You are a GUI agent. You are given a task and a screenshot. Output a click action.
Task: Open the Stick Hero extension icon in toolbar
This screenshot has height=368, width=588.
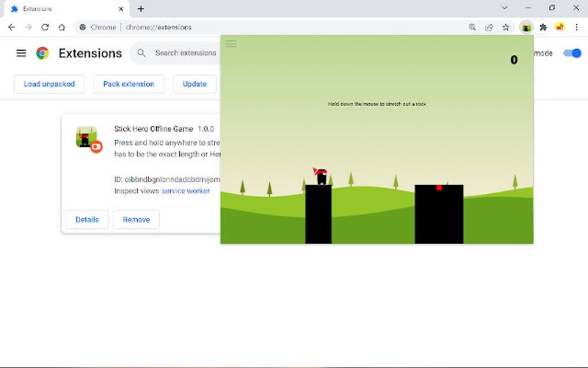click(x=526, y=27)
